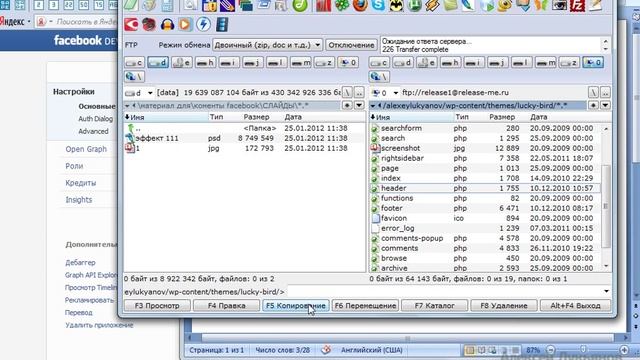This screenshot has width=640, height=360.
Task: Expand right panel path tab arrow
Action: pos(373,106)
